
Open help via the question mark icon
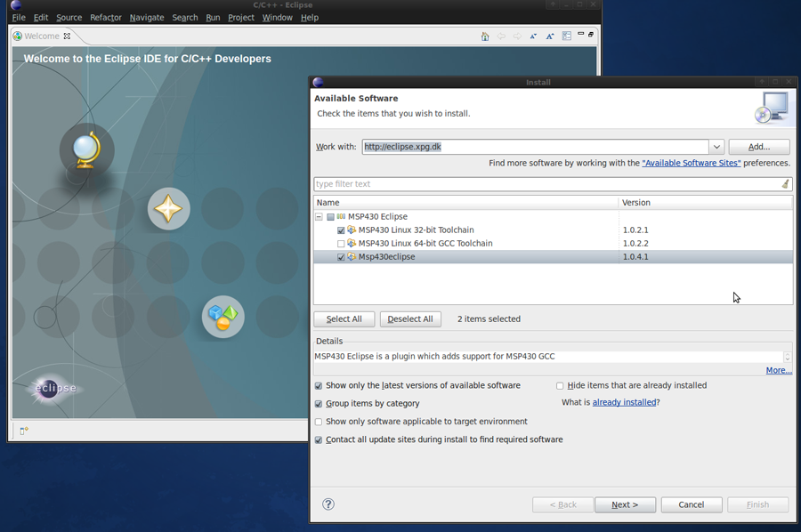(x=328, y=504)
